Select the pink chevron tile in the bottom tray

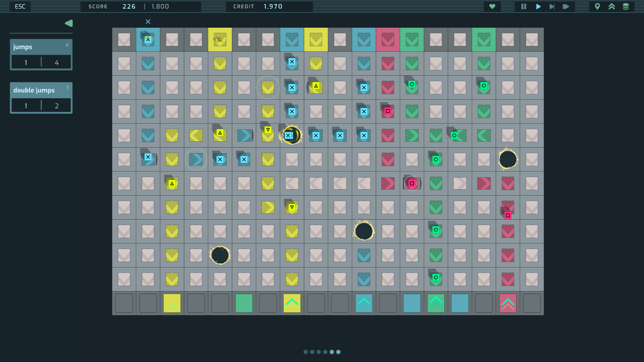(508, 303)
